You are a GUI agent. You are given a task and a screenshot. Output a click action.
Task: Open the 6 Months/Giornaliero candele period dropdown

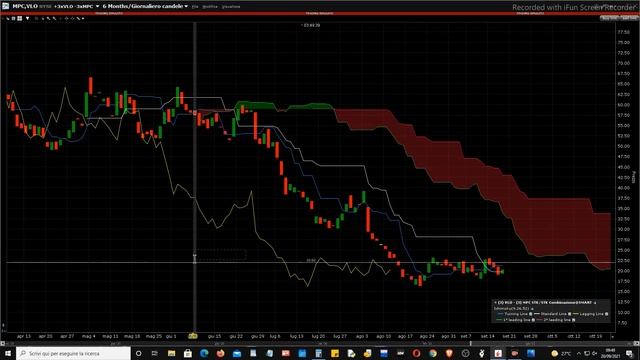tap(186, 7)
